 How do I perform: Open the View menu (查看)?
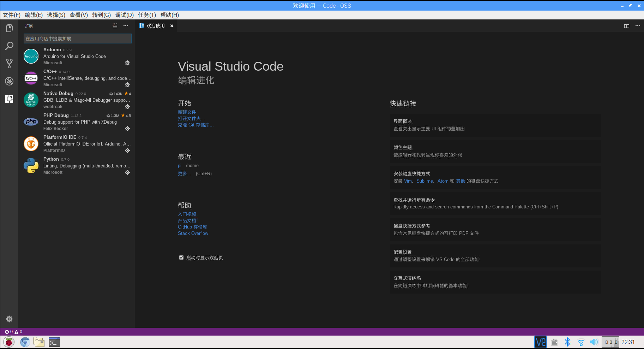(79, 15)
